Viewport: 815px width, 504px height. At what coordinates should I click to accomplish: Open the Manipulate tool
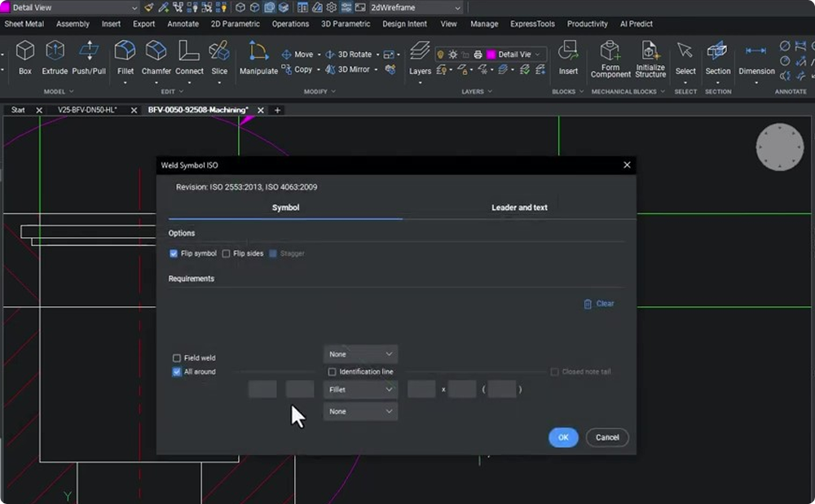(x=258, y=57)
